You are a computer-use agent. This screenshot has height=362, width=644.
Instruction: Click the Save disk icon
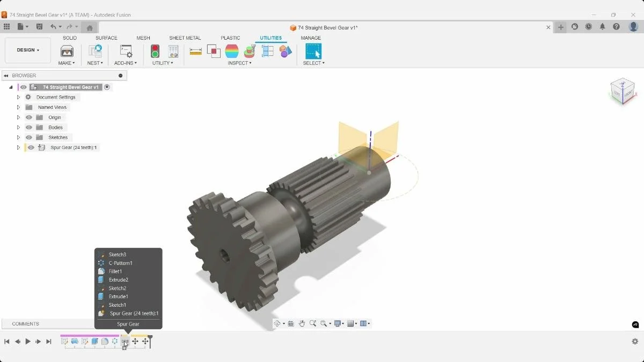(39, 27)
